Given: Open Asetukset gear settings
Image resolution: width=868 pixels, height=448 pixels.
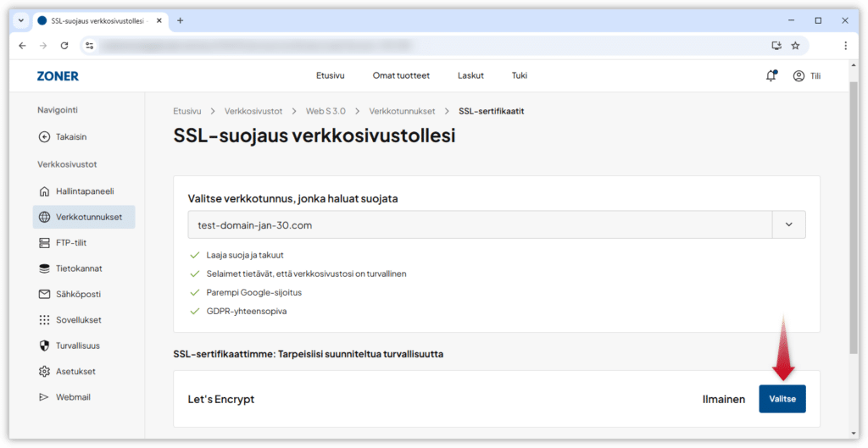Looking at the screenshot, I should 75,371.
